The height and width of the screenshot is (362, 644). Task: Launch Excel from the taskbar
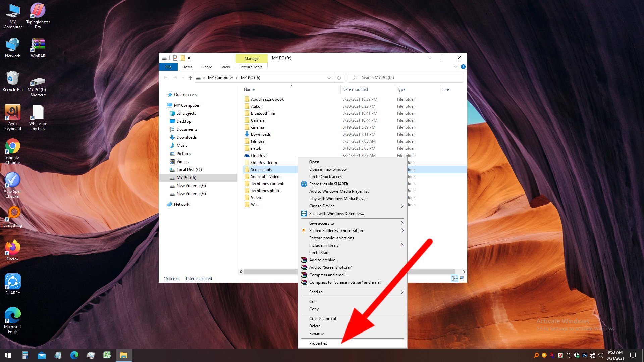tap(107, 355)
